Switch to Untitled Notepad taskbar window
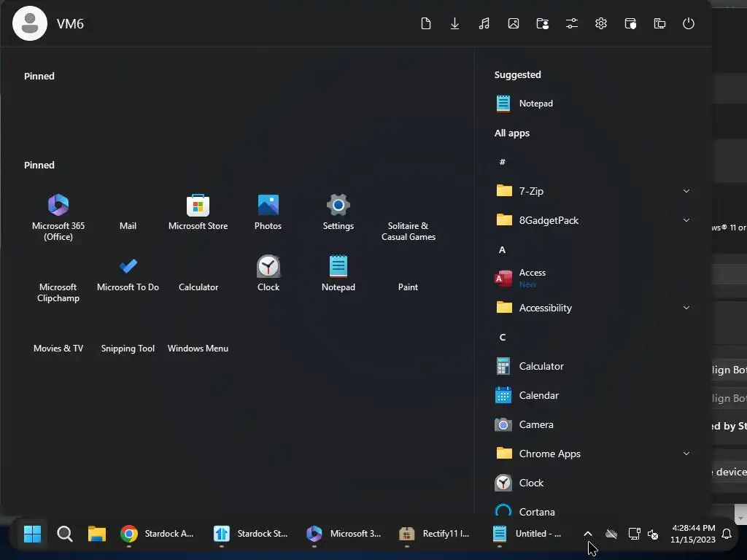The width and height of the screenshot is (747, 560). click(527, 534)
